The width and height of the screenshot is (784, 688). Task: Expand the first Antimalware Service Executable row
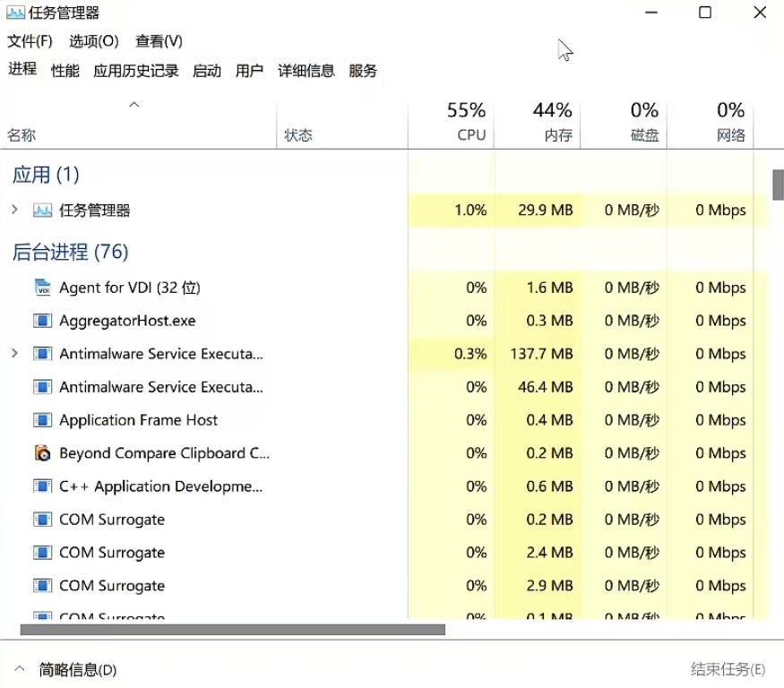pos(14,354)
